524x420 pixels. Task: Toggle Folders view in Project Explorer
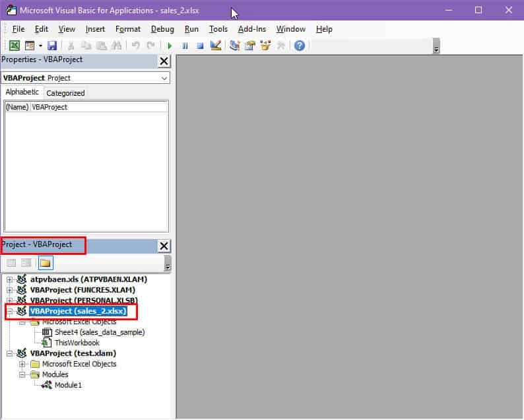[46, 263]
